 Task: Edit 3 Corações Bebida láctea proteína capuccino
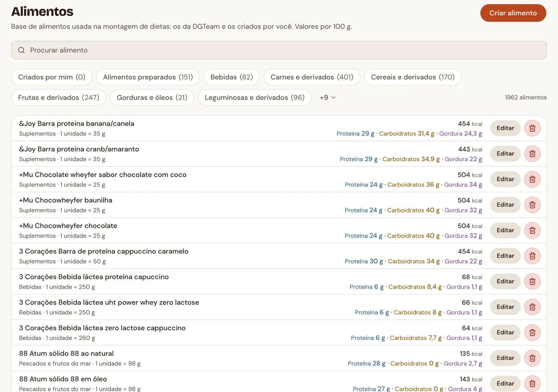pyautogui.click(x=505, y=281)
